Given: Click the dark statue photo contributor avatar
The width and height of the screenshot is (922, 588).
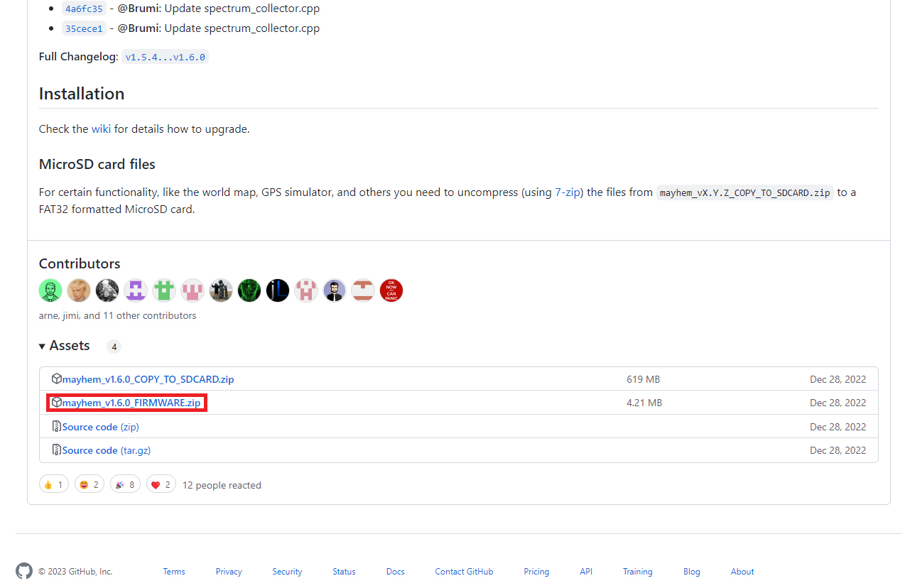Looking at the screenshot, I should pyautogui.click(x=221, y=290).
